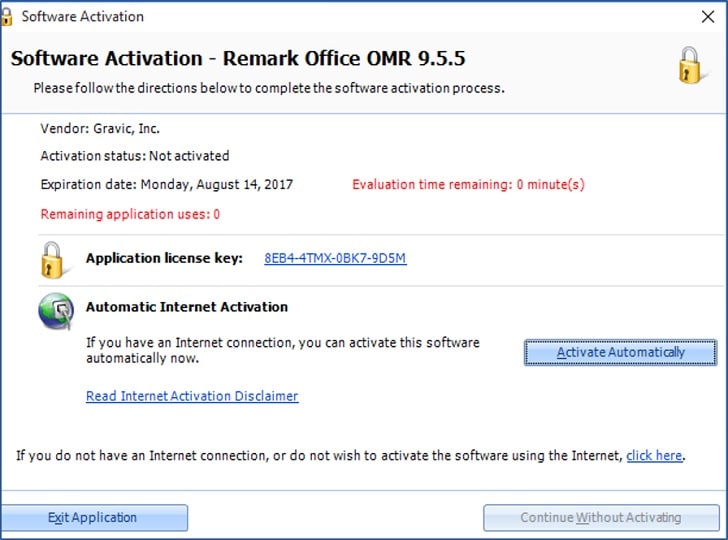Viewport: 728px width, 540px height.
Task: Click the Activation status: Not activated line
Action: pos(135,156)
